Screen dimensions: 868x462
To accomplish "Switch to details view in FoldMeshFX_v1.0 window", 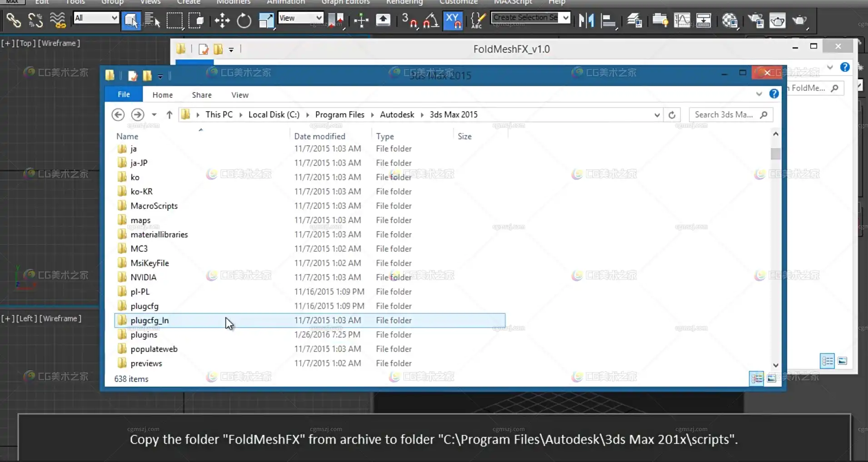I will click(828, 361).
